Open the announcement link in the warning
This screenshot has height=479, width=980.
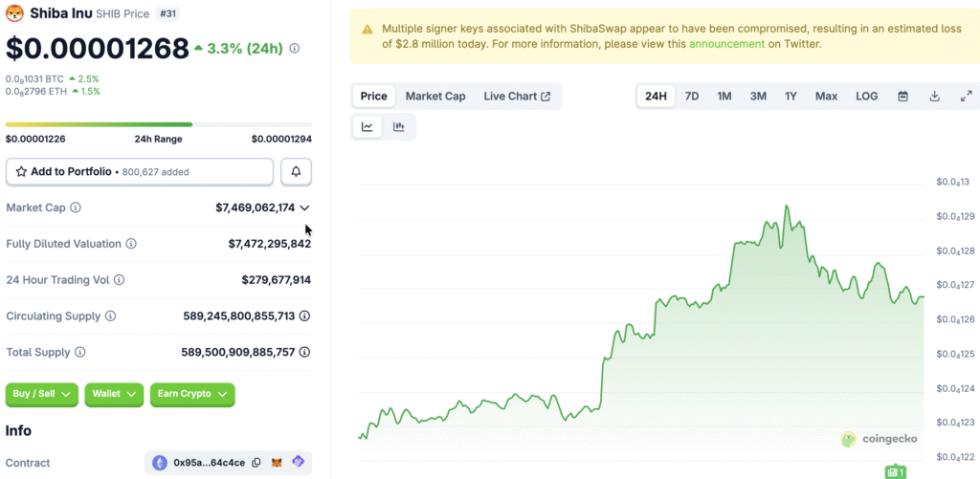tap(727, 44)
